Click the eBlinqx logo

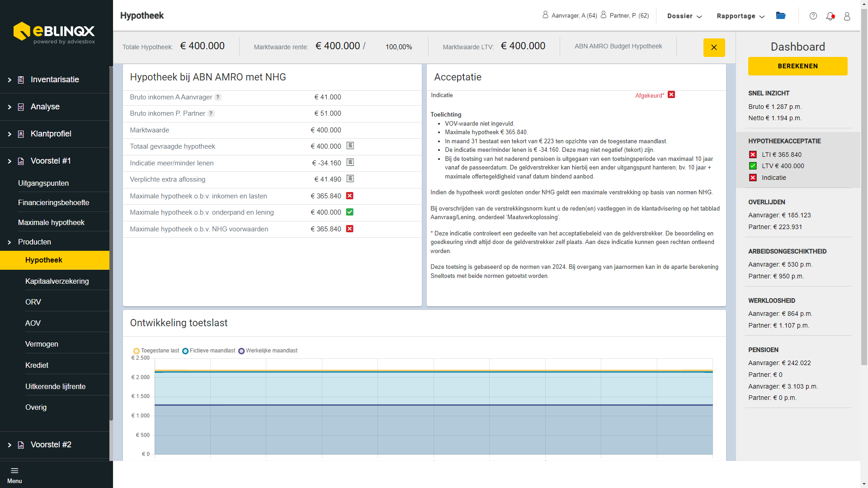[54, 33]
